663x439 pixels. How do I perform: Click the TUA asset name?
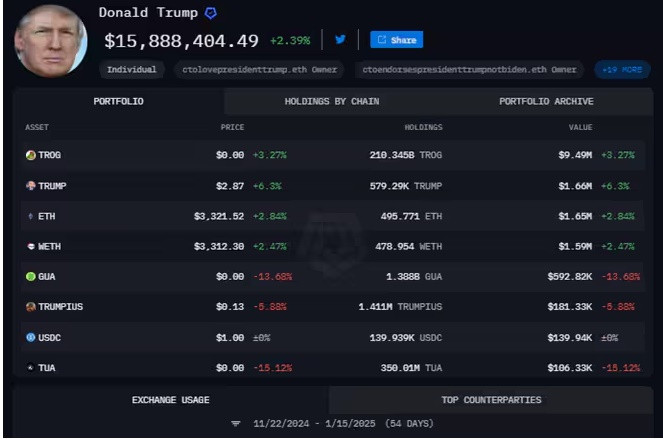click(47, 368)
